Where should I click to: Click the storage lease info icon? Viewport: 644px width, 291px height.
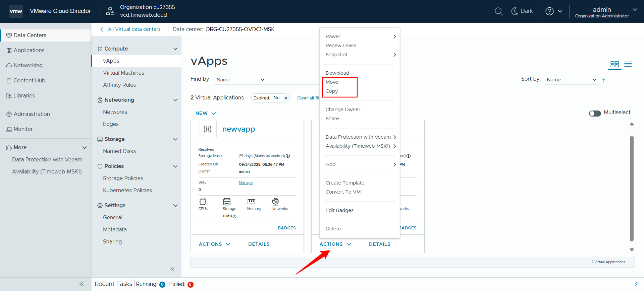[x=288, y=156]
